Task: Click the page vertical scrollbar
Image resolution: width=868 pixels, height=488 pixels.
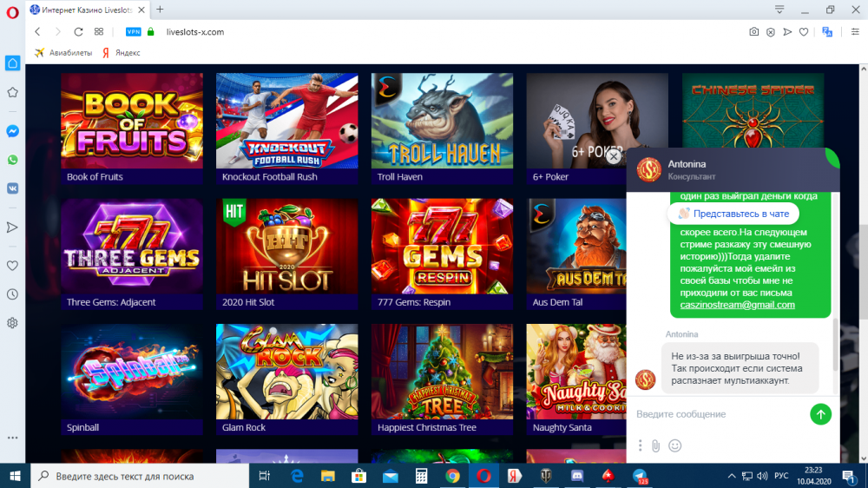Action: pyautogui.click(x=863, y=272)
